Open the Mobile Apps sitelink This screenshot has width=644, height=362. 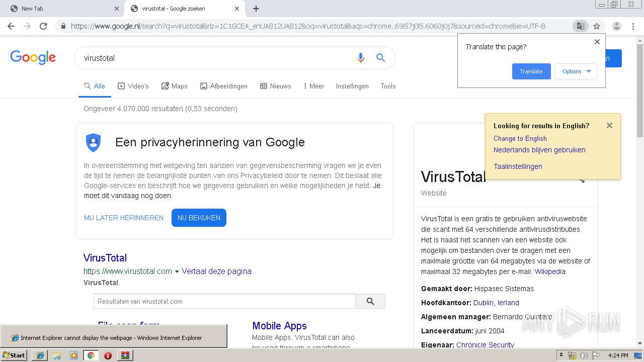coord(279,326)
